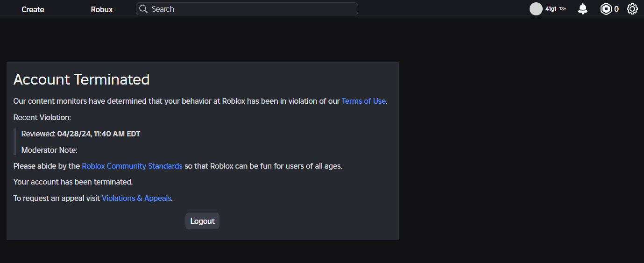Click the 'Your account has been terminated' text

tap(73, 182)
